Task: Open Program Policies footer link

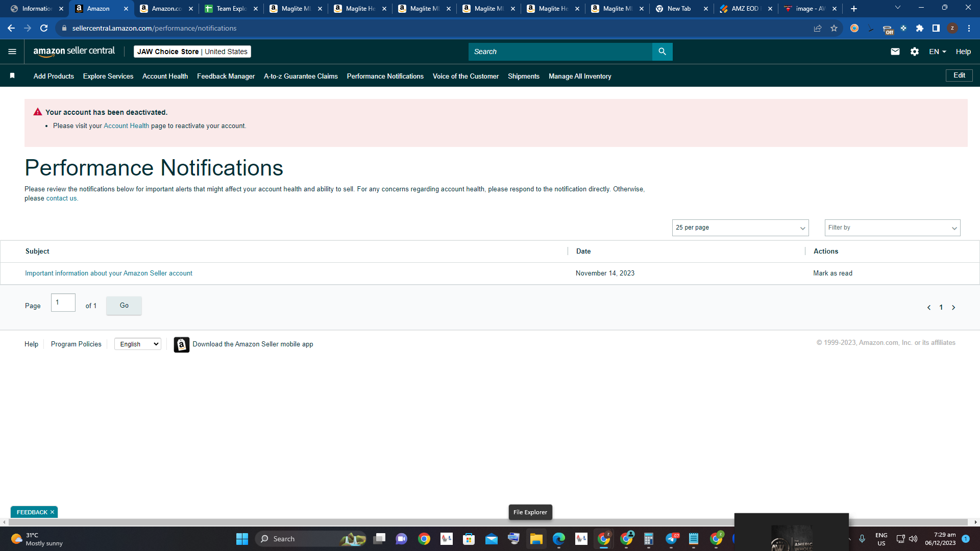Action: tap(76, 344)
